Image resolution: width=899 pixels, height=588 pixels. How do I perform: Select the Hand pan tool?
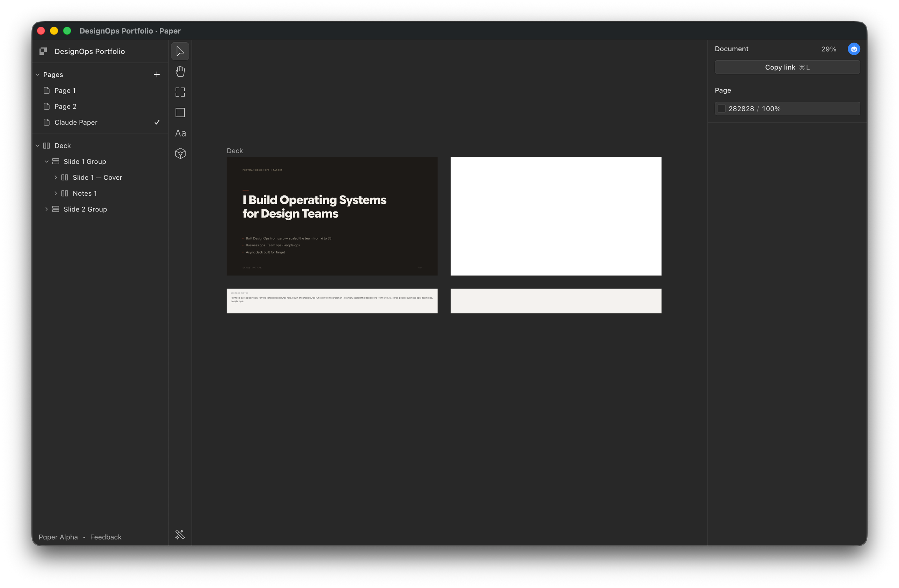pyautogui.click(x=180, y=72)
